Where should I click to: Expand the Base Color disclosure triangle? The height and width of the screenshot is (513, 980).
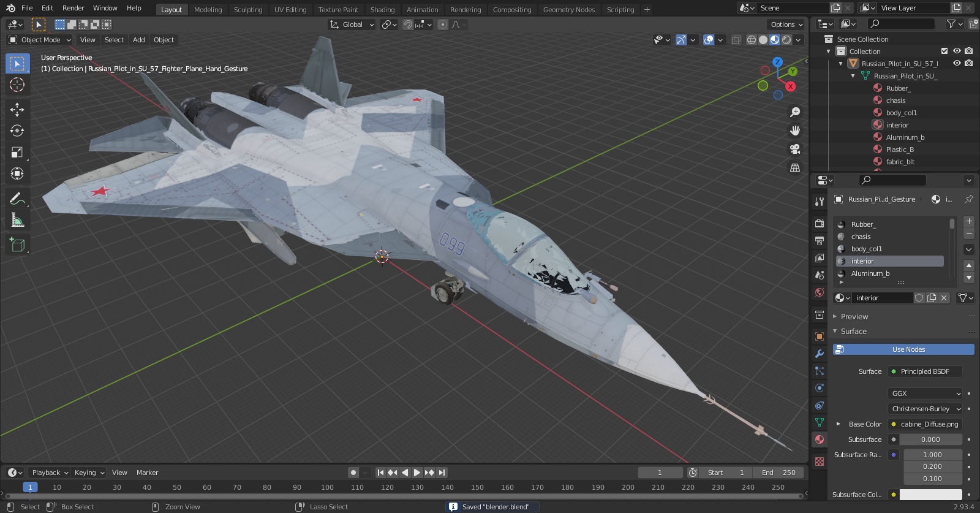point(839,424)
